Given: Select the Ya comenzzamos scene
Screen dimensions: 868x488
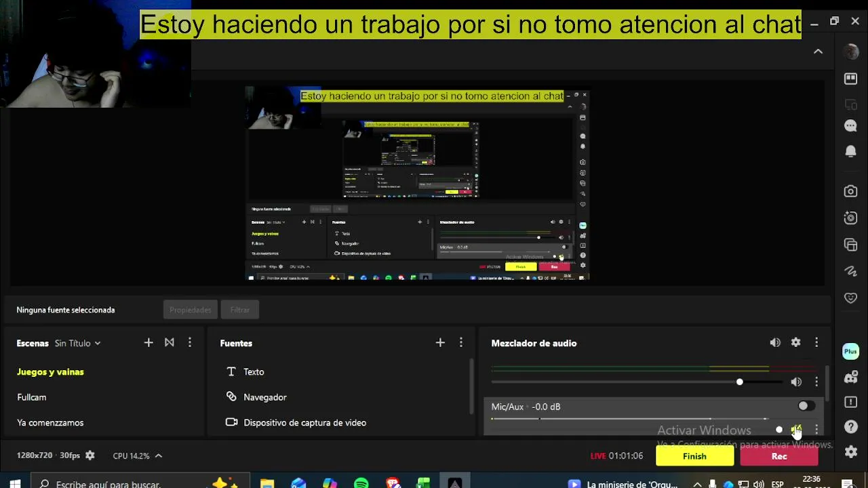Looking at the screenshot, I should point(50,423).
